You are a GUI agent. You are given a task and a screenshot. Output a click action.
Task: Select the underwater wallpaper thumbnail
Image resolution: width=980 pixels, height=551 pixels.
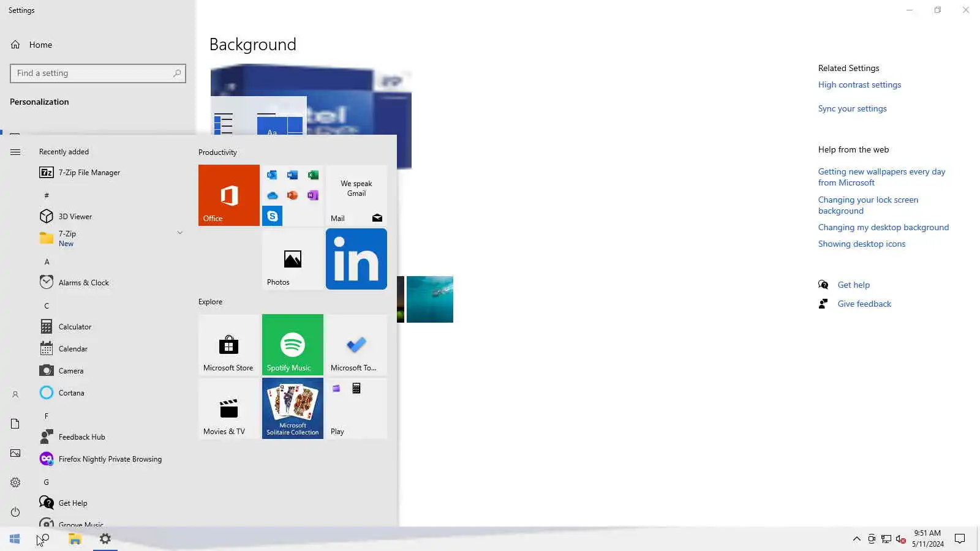[429, 299]
